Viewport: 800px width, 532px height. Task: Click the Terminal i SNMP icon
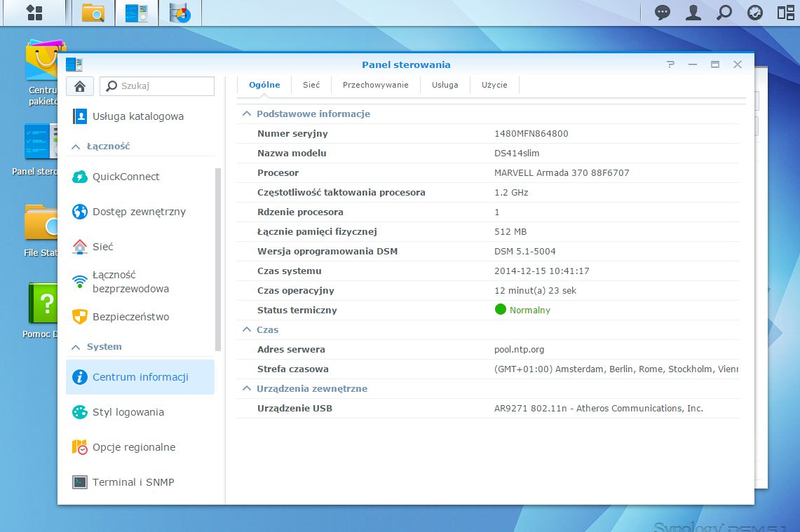pos(80,482)
